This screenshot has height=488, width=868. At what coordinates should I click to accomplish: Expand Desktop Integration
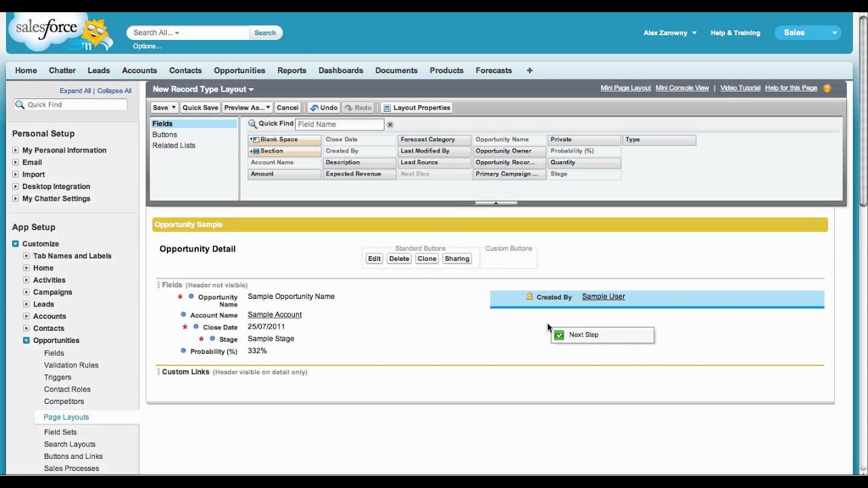pyautogui.click(x=16, y=186)
